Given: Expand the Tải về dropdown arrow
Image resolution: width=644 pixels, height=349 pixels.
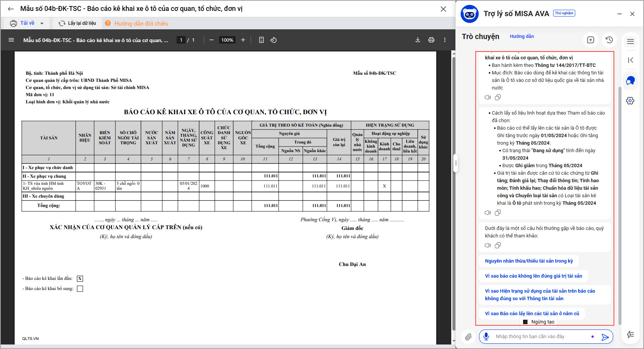Looking at the screenshot, I should click(x=42, y=23).
